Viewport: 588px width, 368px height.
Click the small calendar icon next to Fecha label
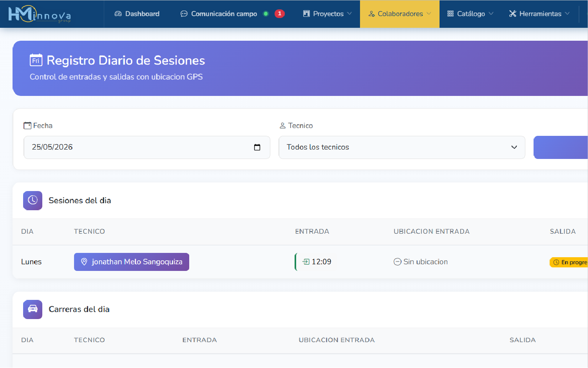click(x=27, y=126)
